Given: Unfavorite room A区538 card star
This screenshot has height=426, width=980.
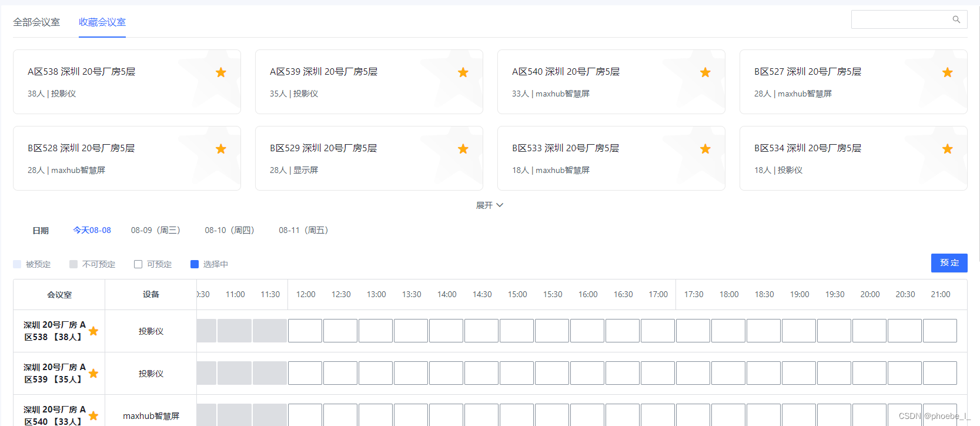Looking at the screenshot, I should pos(221,72).
